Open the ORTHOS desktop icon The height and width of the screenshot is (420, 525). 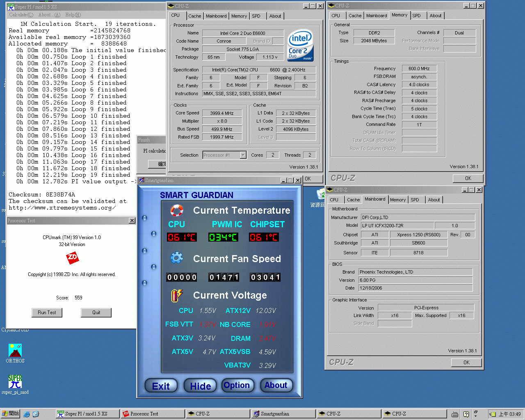click(x=15, y=354)
